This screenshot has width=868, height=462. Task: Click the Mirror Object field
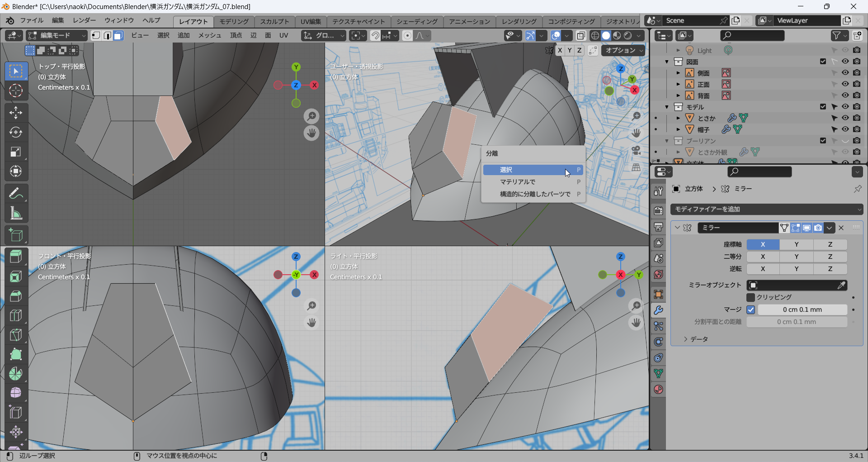[796, 285]
